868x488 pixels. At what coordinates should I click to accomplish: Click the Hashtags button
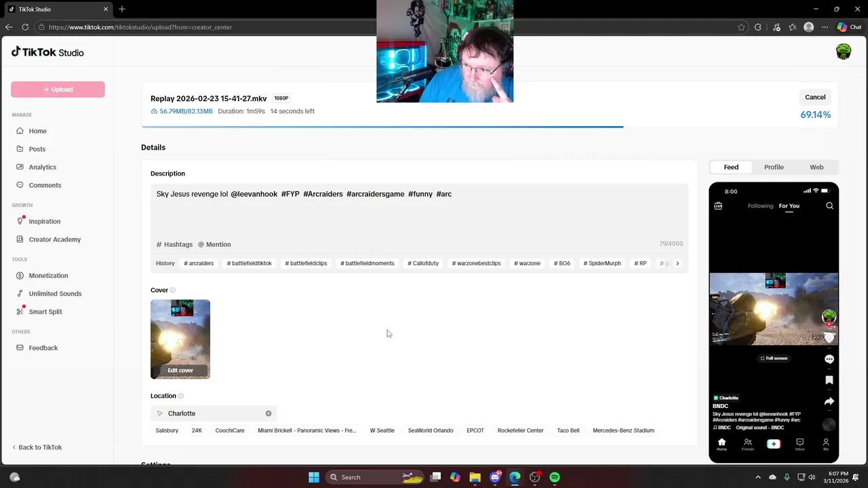click(x=175, y=245)
